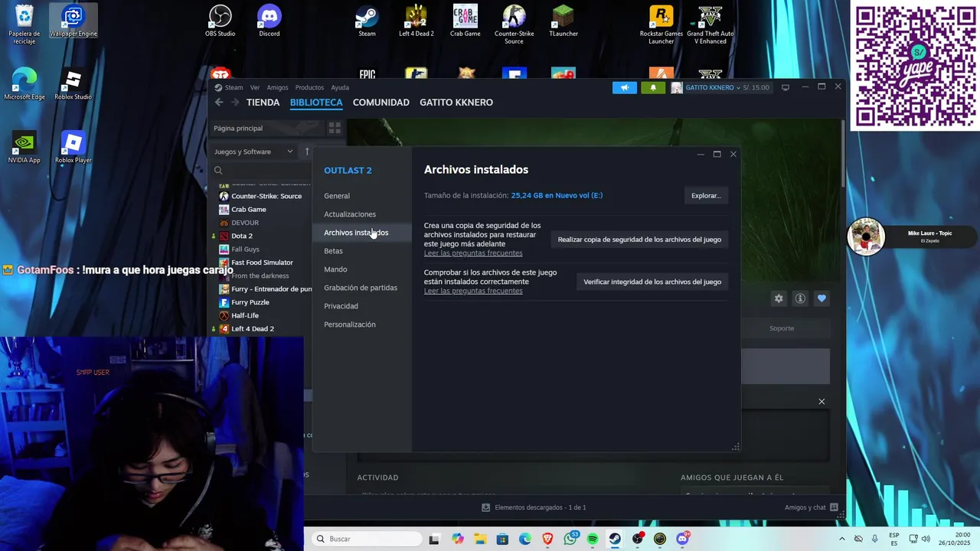This screenshot has width=980, height=551.
Task: Open Steam notifications bell
Action: click(x=653, y=87)
